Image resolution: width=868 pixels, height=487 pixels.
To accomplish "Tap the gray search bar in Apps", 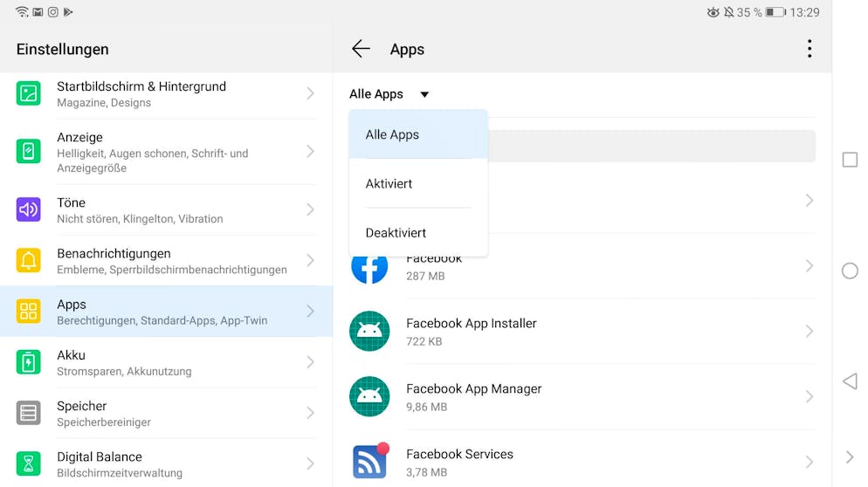I will point(651,146).
